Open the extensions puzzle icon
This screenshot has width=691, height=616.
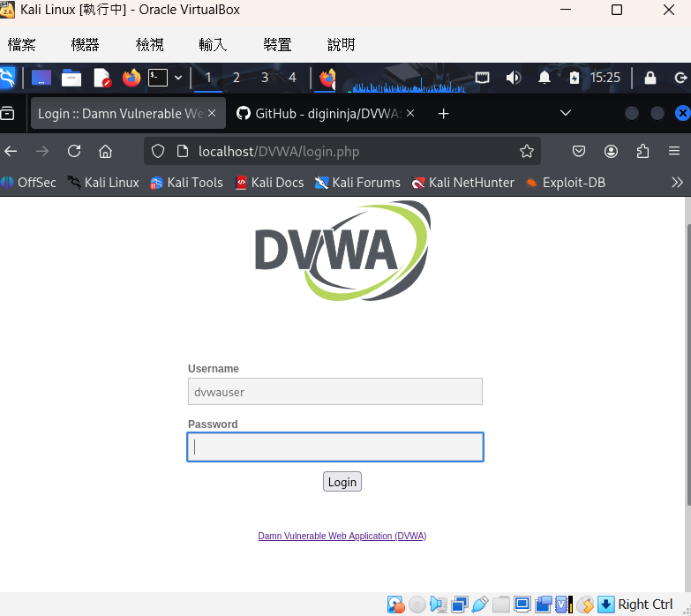point(642,152)
